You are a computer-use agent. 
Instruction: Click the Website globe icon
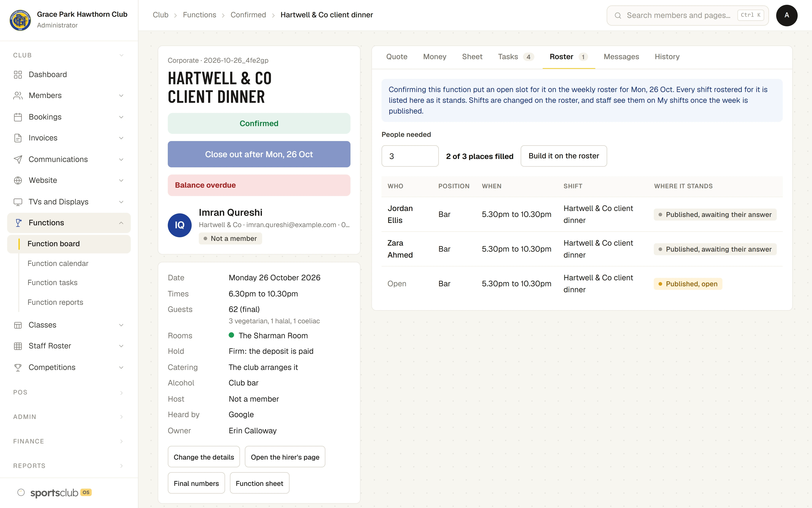(x=18, y=180)
